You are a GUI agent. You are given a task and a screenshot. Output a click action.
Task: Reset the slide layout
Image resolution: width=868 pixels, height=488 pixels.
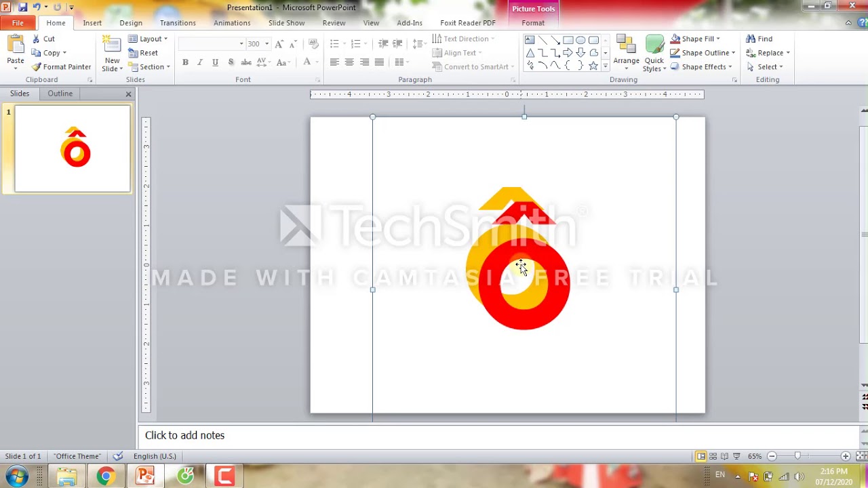pyautogui.click(x=143, y=53)
